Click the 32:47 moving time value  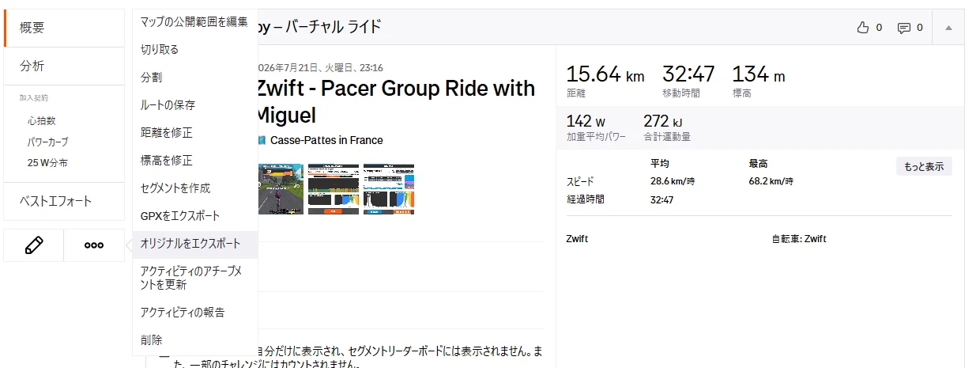coord(688,74)
